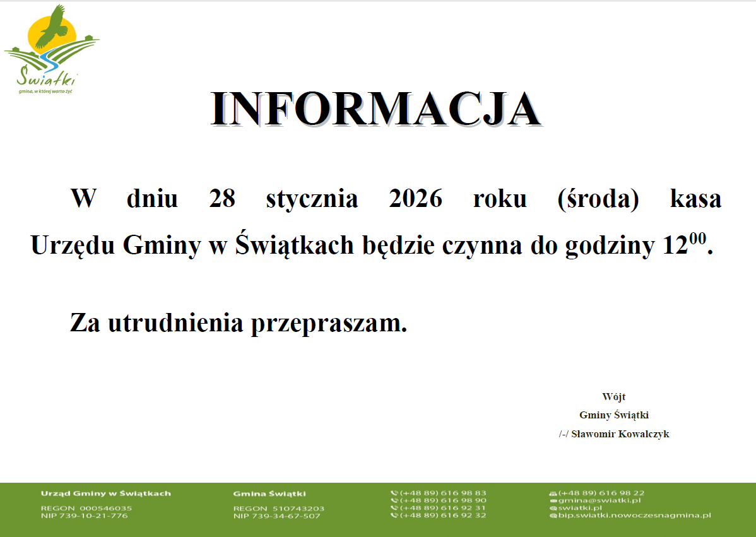Click the 'Gmina Świątki' footer heading
The height and width of the screenshot is (537, 756).
coord(269,493)
